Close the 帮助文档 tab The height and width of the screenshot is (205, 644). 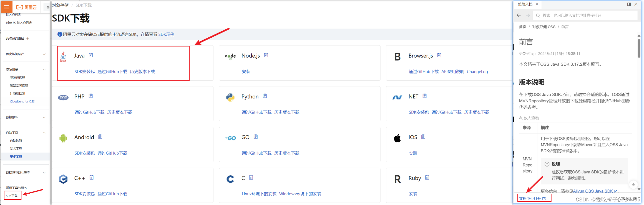click(537, 4)
